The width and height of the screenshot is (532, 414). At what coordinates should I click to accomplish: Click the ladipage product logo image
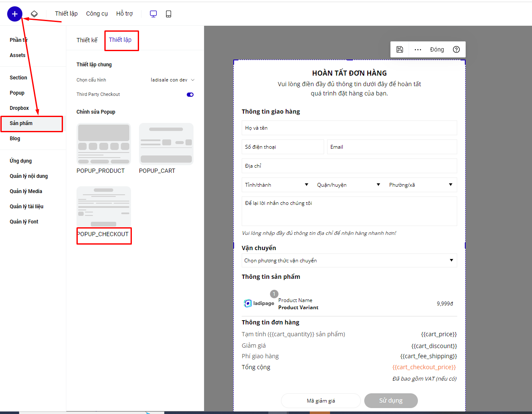(x=259, y=303)
